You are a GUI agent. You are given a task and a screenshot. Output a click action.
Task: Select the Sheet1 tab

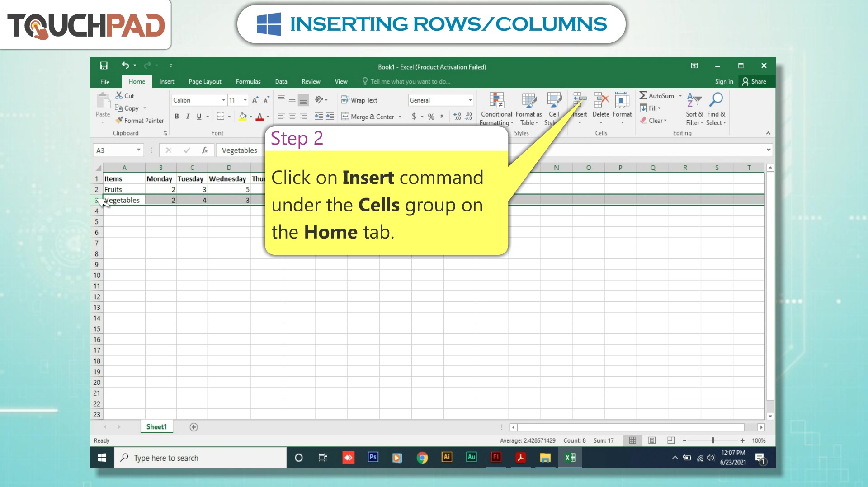pyautogui.click(x=156, y=427)
